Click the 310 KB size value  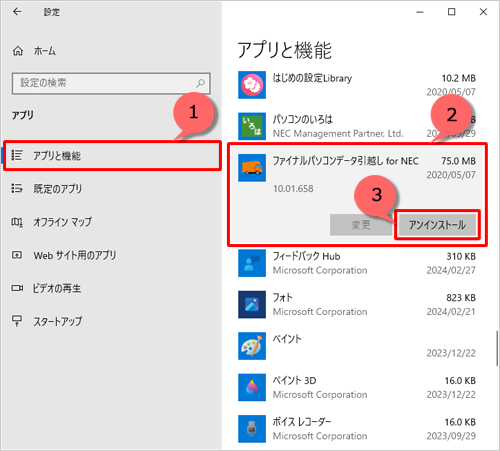click(461, 256)
